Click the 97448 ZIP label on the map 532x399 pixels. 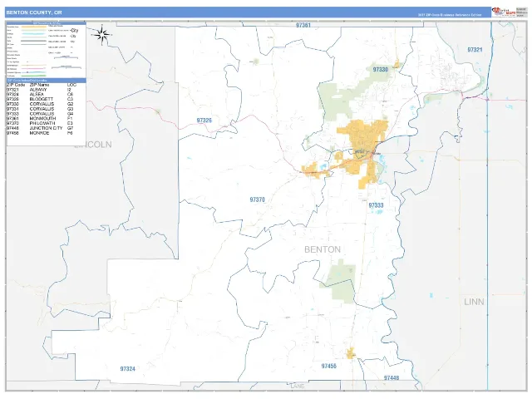[x=392, y=377]
